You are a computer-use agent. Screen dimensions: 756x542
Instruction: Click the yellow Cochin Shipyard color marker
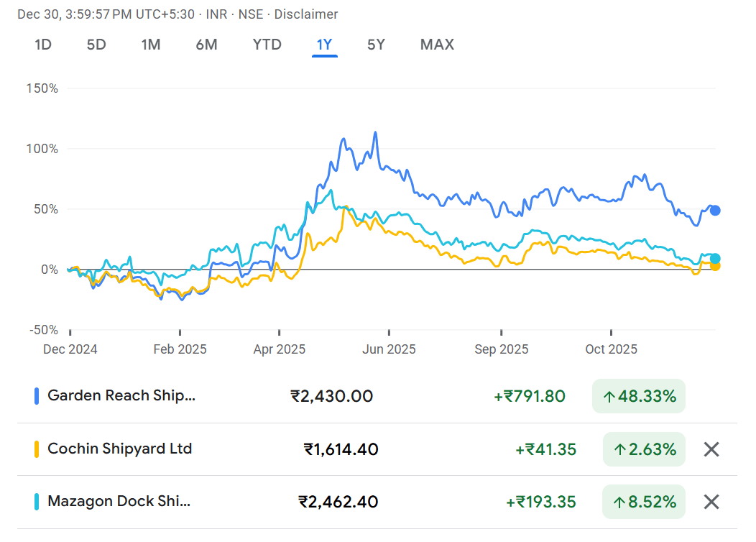(37, 449)
